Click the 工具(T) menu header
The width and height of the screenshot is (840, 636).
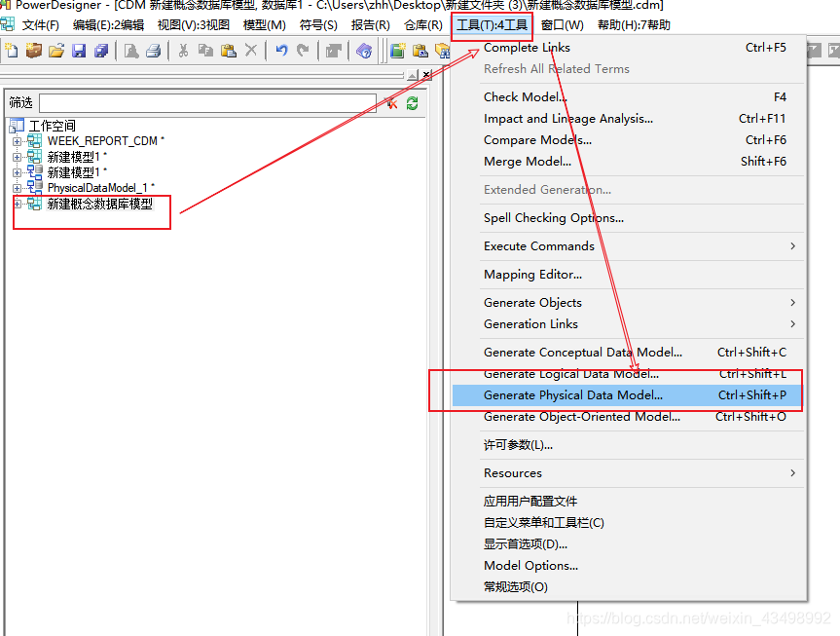pyautogui.click(x=492, y=25)
